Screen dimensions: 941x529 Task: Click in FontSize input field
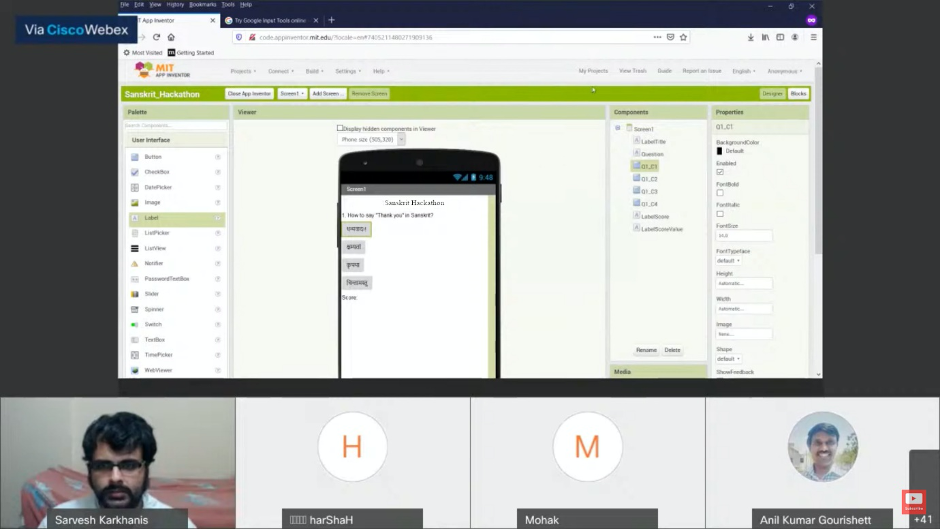[744, 236]
